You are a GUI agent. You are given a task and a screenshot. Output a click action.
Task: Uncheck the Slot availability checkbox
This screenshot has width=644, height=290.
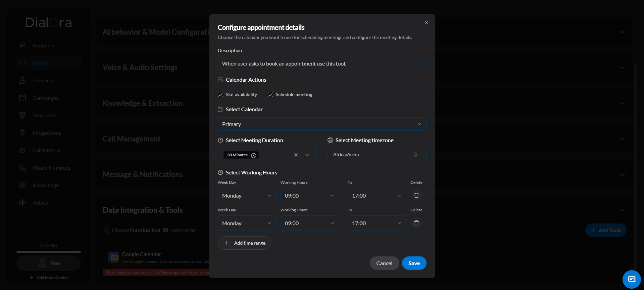click(x=220, y=94)
